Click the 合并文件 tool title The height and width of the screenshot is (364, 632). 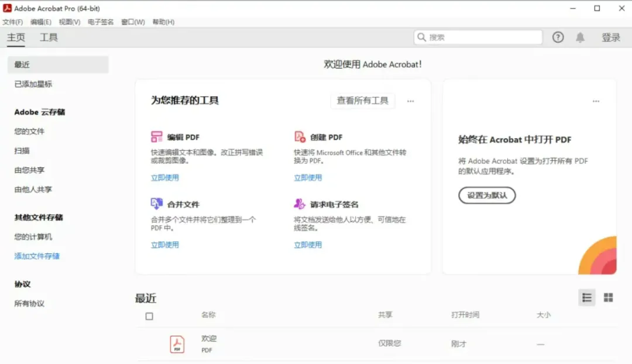click(x=183, y=204)
